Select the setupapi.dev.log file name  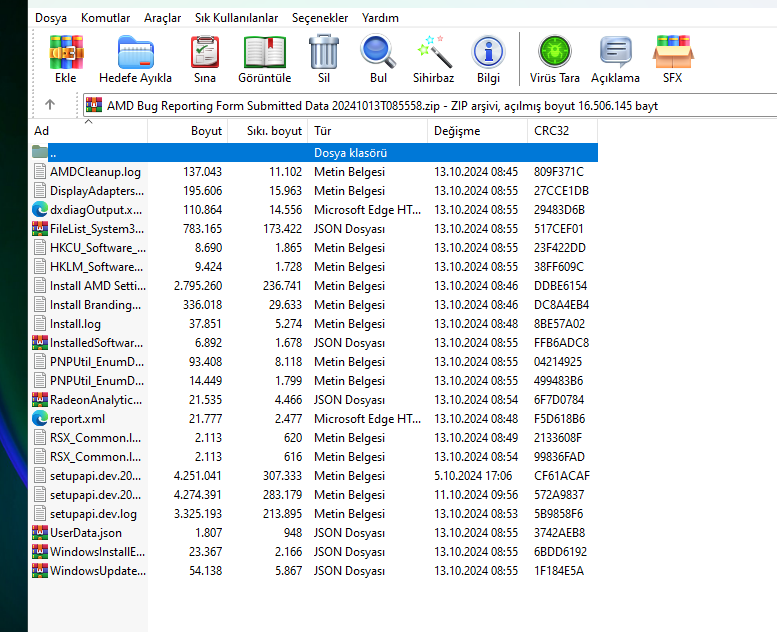click(x=93, y=514)
